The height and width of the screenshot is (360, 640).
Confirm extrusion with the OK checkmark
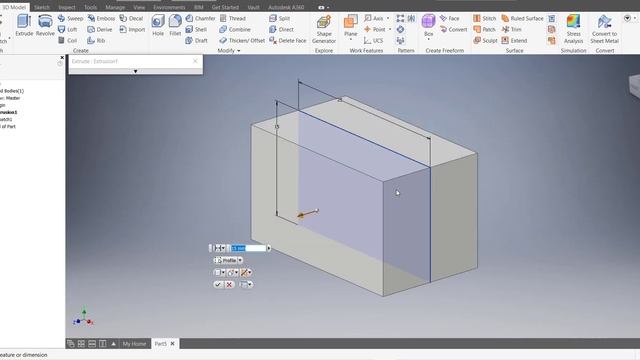point(218,284)
